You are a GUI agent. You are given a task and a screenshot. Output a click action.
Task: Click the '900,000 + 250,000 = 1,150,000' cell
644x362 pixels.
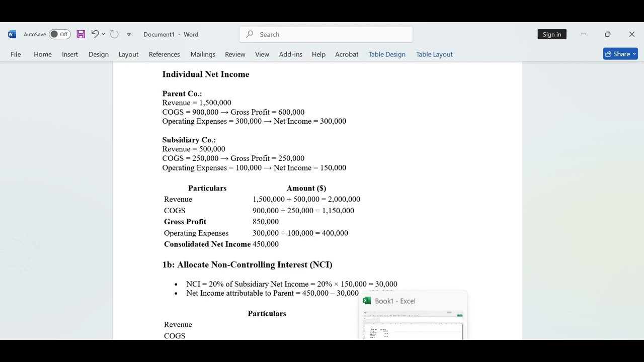click(x=303, y=211)
